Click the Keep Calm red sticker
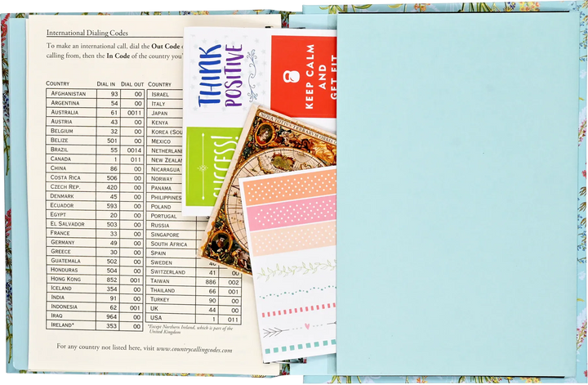Viewport: 588px width, 385px height. 303,76
